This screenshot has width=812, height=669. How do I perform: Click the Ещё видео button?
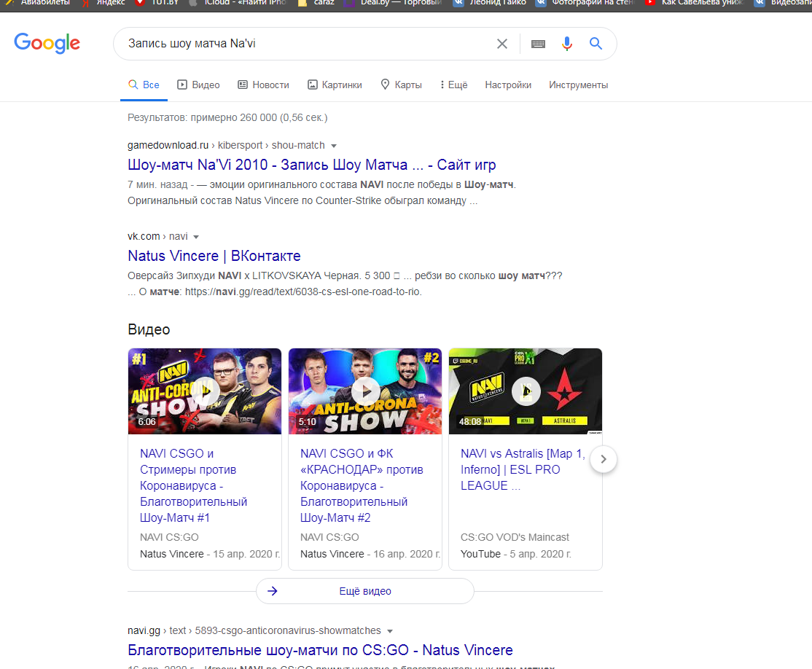(x=365, y=591)
